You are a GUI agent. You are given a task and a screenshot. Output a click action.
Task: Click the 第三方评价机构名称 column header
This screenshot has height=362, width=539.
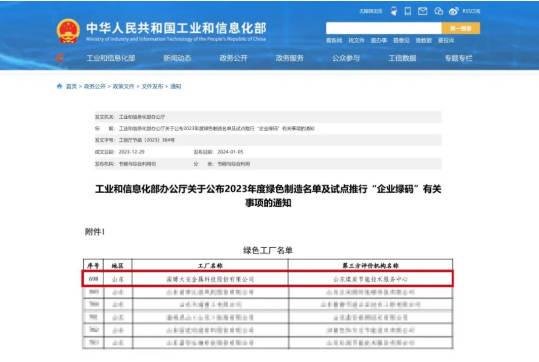click(x=371, y=265)
